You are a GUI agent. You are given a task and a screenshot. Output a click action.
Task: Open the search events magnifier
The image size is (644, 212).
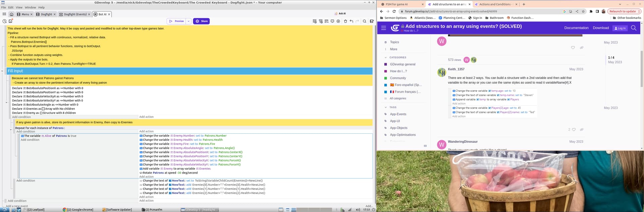(x=364, y=21)
